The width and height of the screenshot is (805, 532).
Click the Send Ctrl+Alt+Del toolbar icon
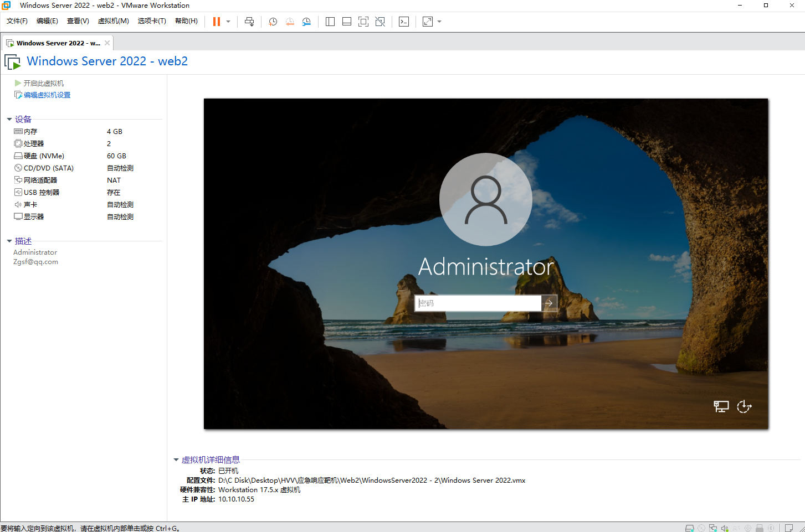249,22
